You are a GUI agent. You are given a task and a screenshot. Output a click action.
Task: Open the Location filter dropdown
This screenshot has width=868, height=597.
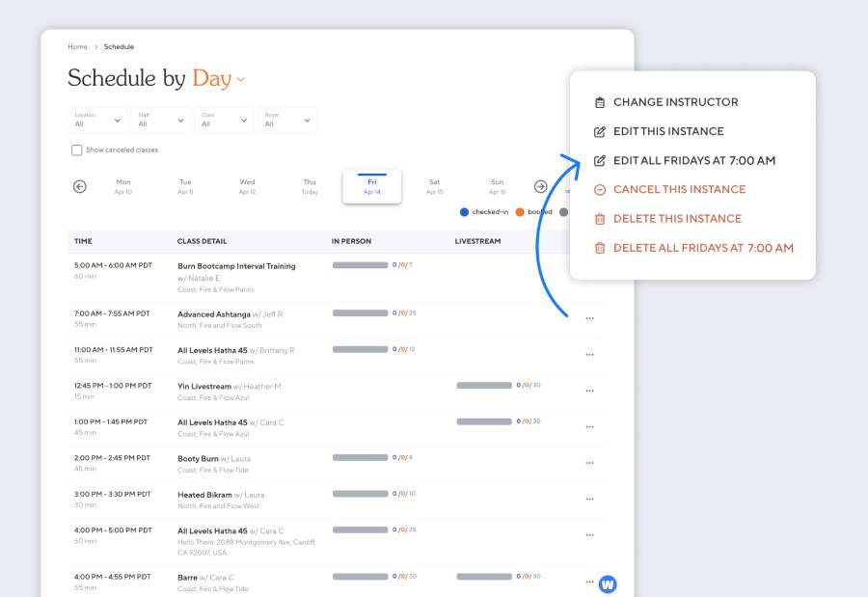point(96,121)
